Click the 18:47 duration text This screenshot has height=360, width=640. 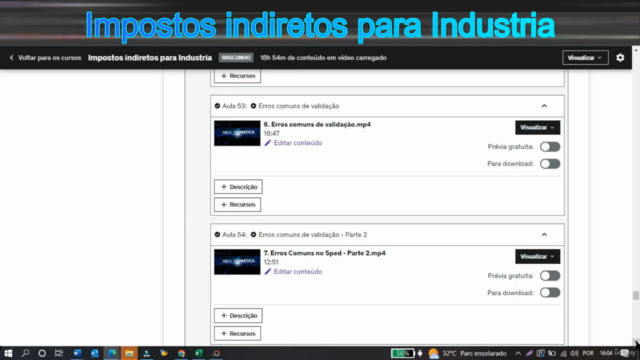271,133
